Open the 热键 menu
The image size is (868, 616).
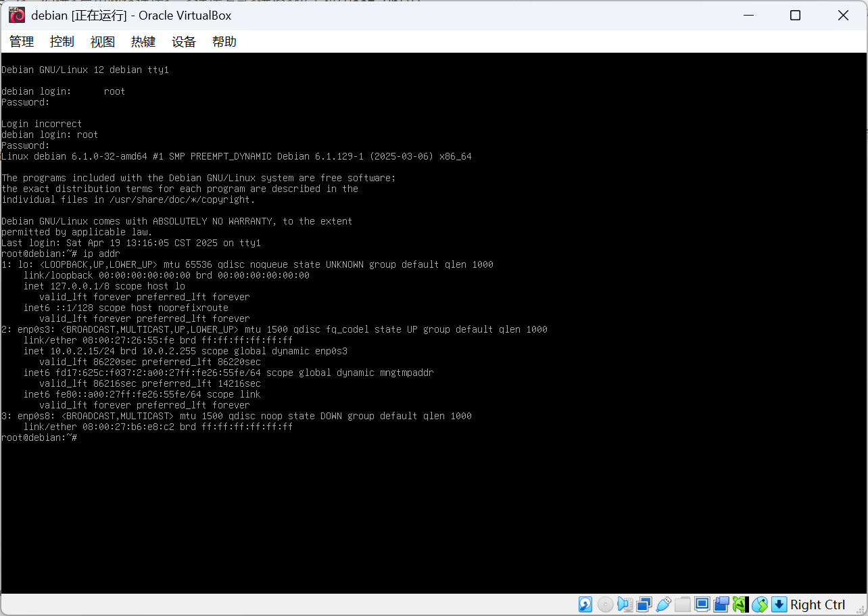point(143,42)
